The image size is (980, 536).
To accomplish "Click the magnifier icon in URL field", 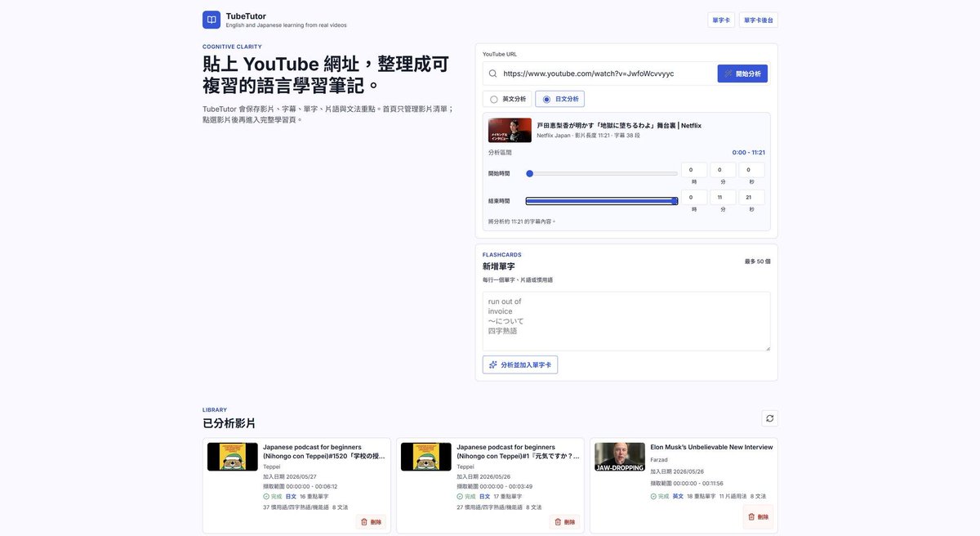I will coord(492,74).
